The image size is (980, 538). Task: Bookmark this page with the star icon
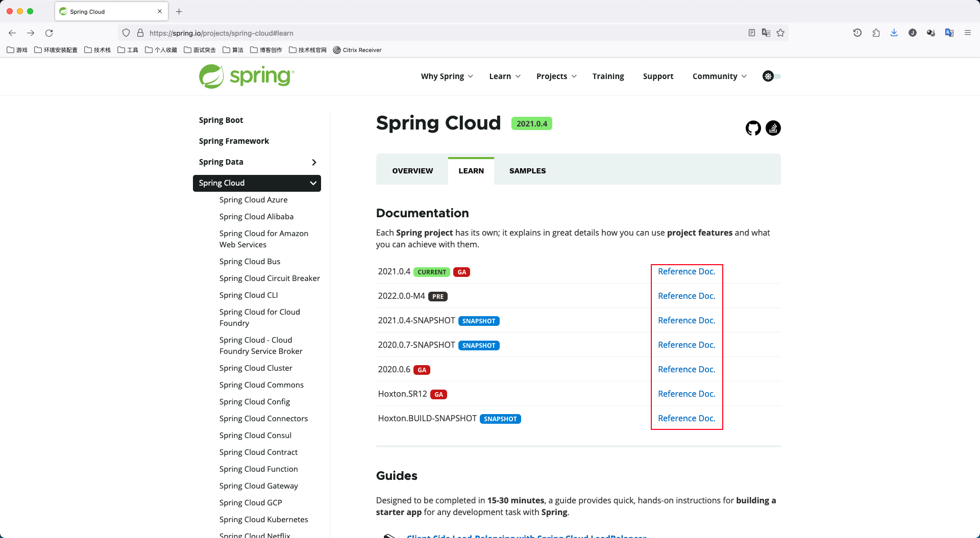[x=780, y=33]
